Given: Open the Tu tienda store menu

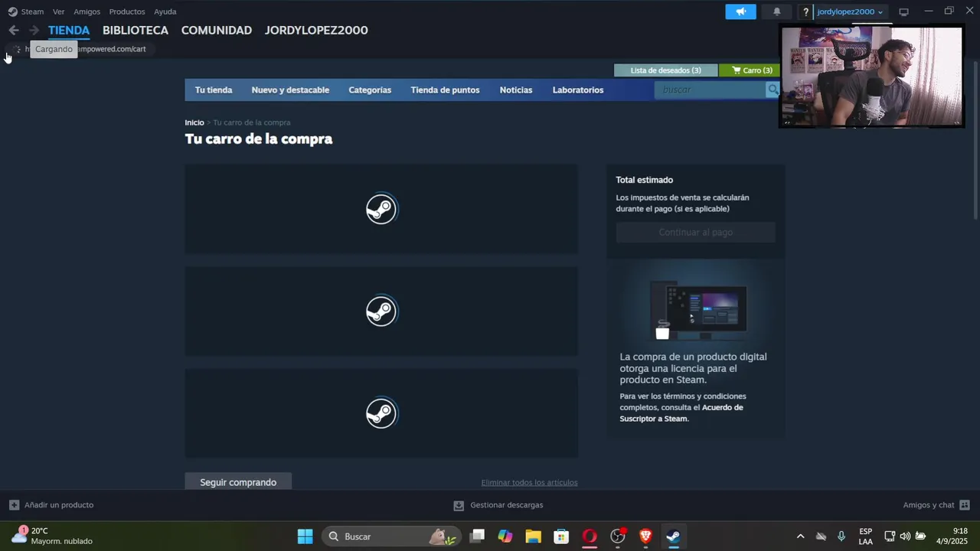Looking at the screenshot, I should tap(214, 90).
